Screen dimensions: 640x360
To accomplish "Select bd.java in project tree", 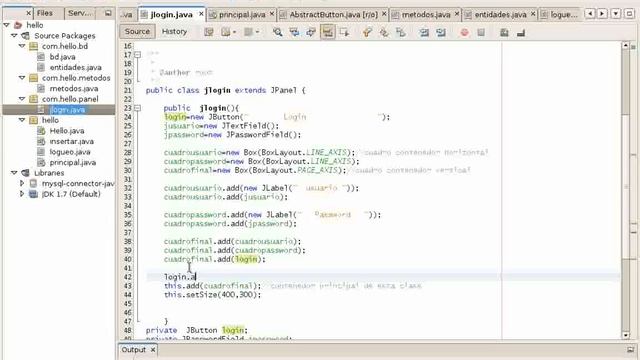I will click(x=62, y=57).
